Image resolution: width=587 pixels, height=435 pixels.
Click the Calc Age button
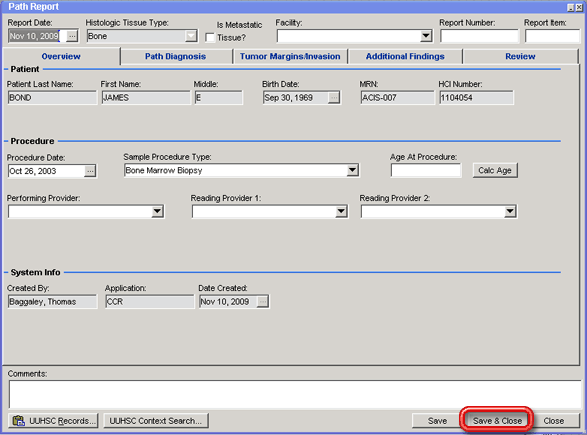tap(495, 170)
